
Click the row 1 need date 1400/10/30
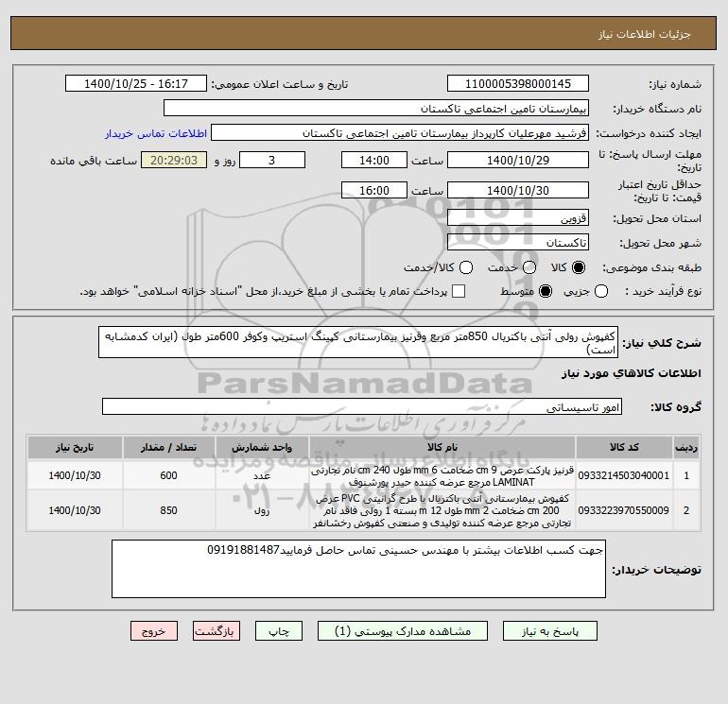pyautogui.click(x=75, y=475)
